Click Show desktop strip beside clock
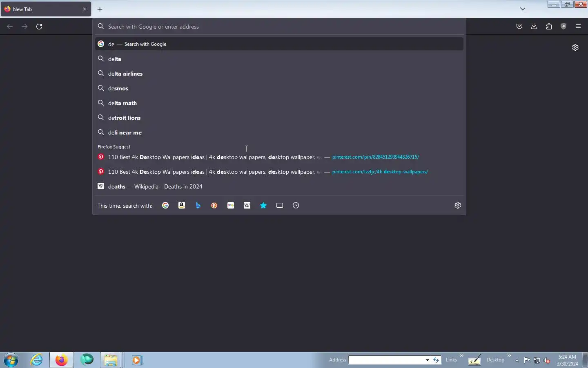The height and width of the screenshot is (368, 588). tap(585, 360)
